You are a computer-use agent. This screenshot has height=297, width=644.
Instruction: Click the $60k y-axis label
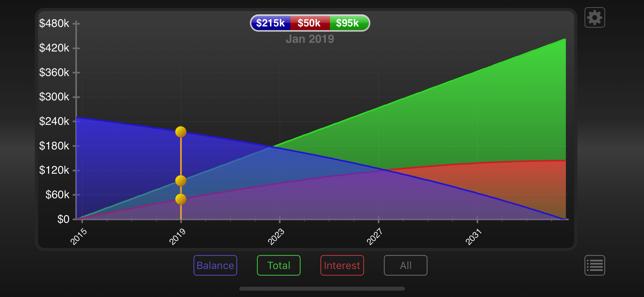pyautogui.click(x=57, y=195)
